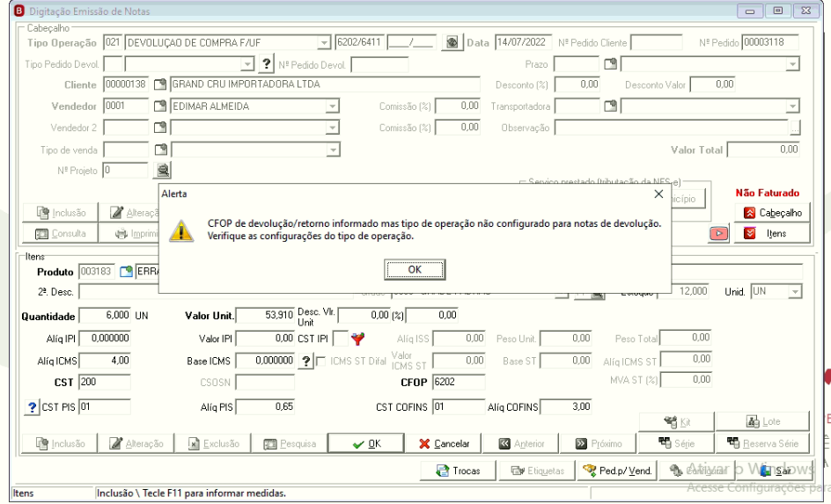Click the Próximo button
The height and width of the screenshot is (504, 831).
click(x=599, y=443)
